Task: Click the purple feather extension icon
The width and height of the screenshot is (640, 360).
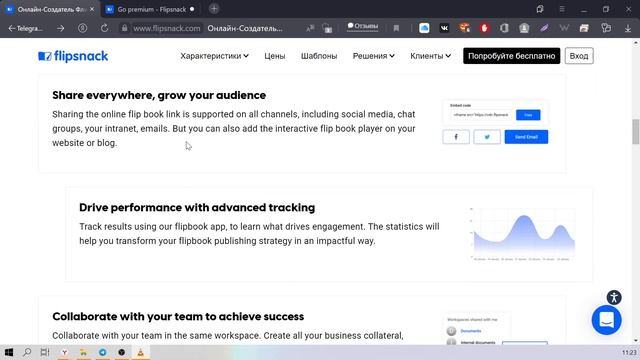Action: click(x=544, y=28)
